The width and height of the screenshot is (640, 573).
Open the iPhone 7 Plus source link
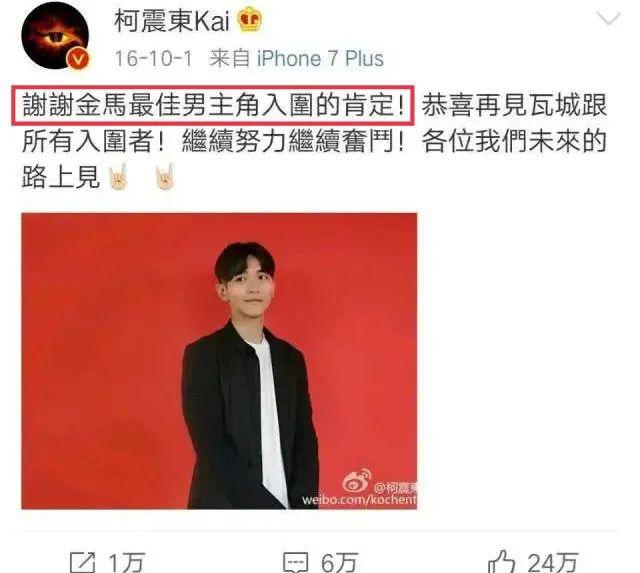pyautogui.click(x=320, y=59)
